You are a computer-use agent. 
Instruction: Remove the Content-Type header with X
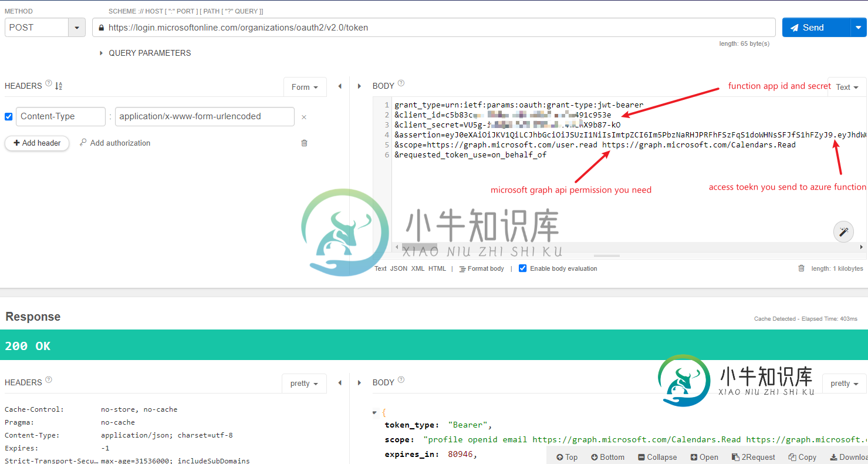(x=304, y=117)
